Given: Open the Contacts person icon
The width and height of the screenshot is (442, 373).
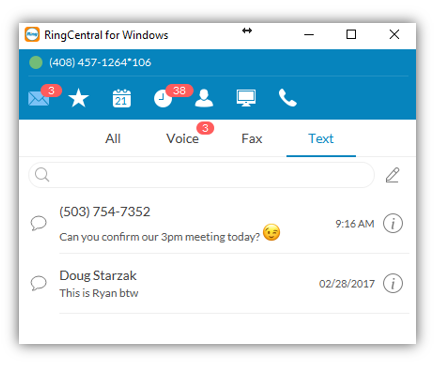Looking at the screenshot, I should click(x=204, y=98).
